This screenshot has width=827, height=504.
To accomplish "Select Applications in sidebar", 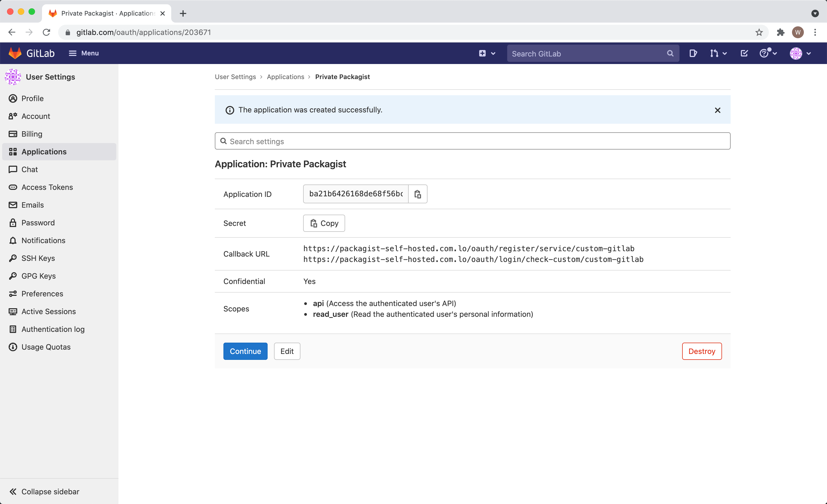I will (59, 152).
